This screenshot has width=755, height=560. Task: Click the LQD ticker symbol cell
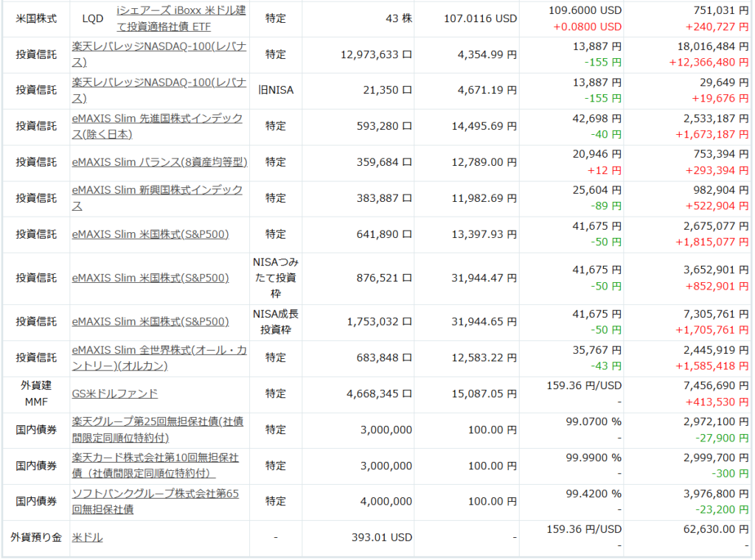click(92, 18)
